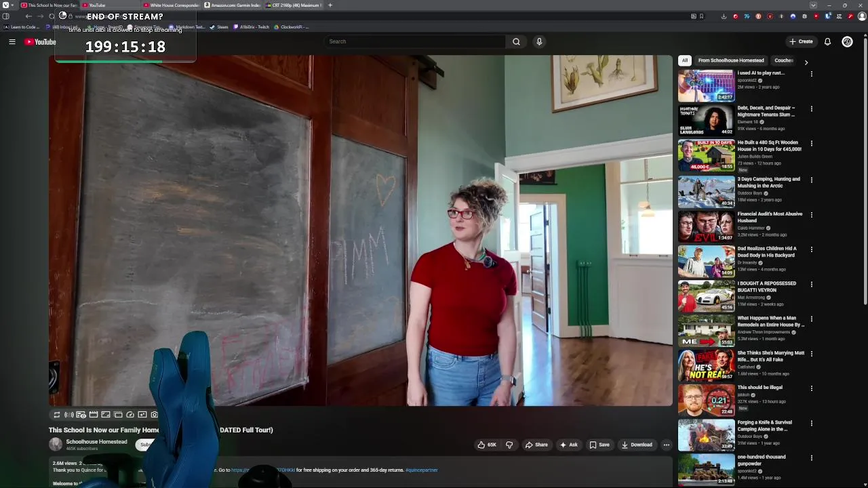Open 'Forging a Knife & Survival Camping' title
Viewport: 868px width, 488px height.
[765, 426]
